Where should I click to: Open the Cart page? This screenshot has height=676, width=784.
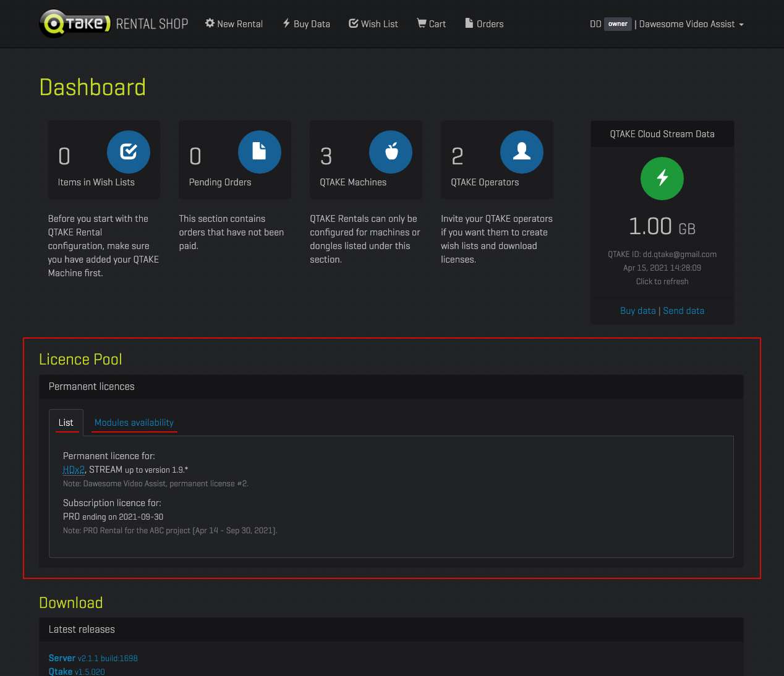(431, 23)
